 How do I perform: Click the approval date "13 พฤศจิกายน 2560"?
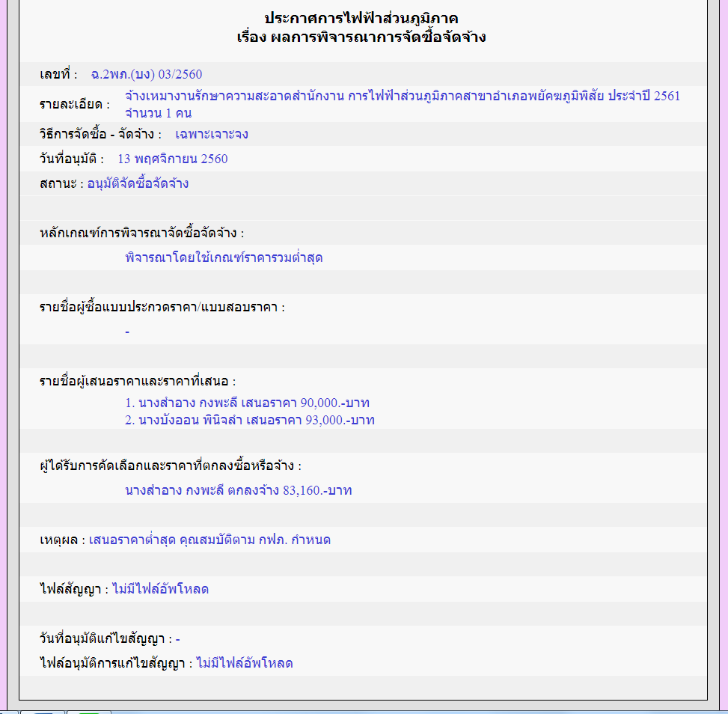(173, 159)
